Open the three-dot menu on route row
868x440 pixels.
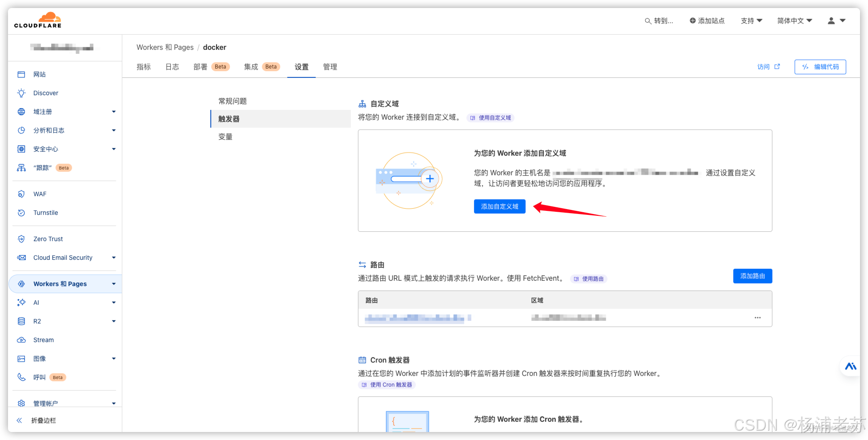click(x=758, y=318)
